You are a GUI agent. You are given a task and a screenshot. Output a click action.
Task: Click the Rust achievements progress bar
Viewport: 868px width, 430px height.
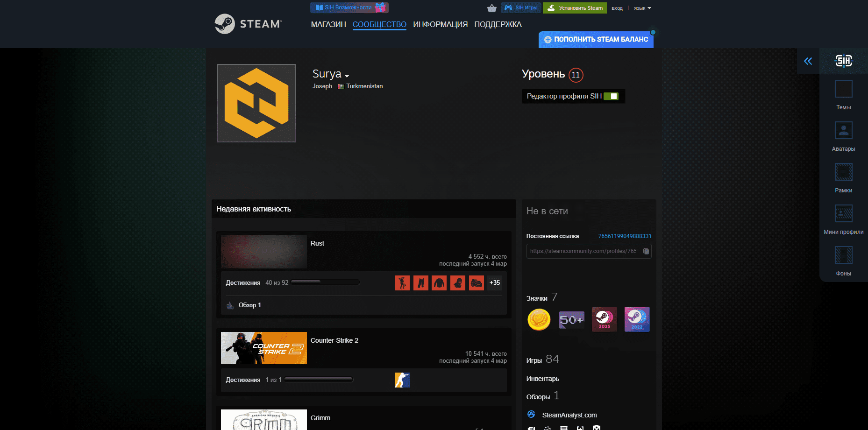click(x=325, y=282)
